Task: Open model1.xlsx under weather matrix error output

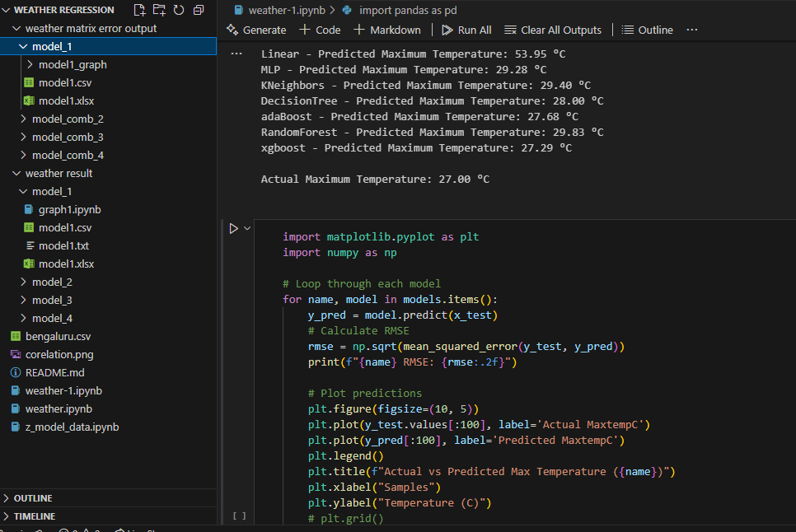Action: (66, 100)
